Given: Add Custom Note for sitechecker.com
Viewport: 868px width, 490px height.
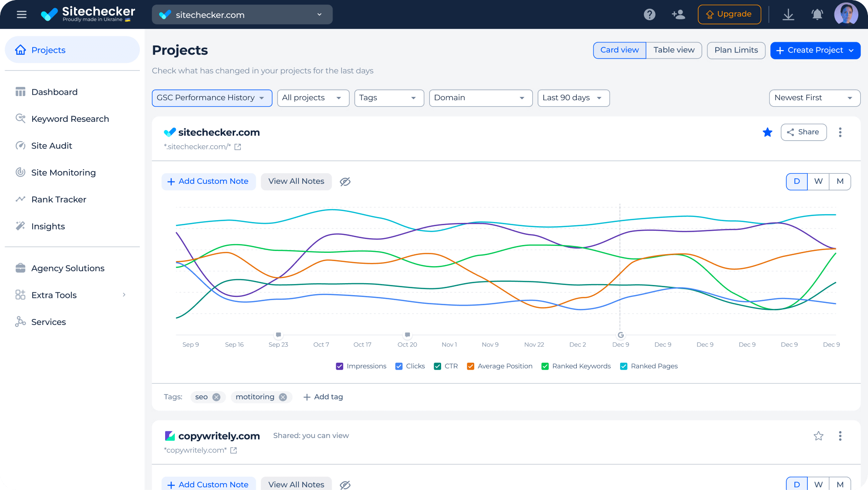Looking at the screenshot, I should point(208,182).
